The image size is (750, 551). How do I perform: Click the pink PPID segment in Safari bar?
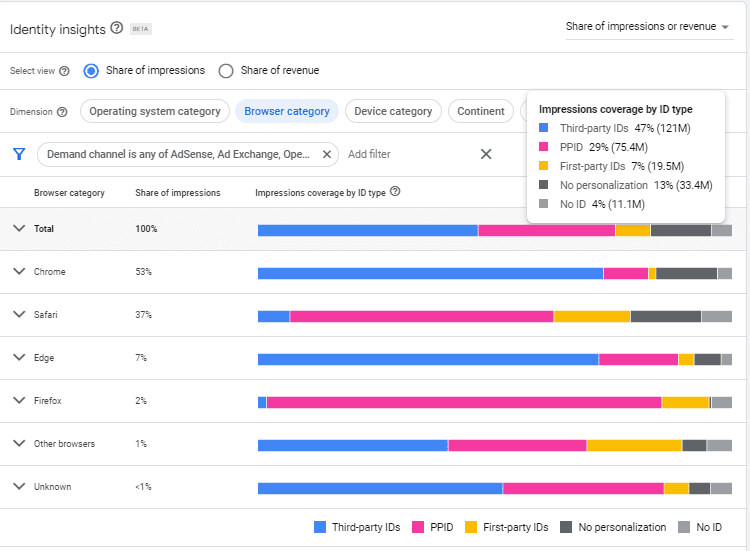click(421, 316)
